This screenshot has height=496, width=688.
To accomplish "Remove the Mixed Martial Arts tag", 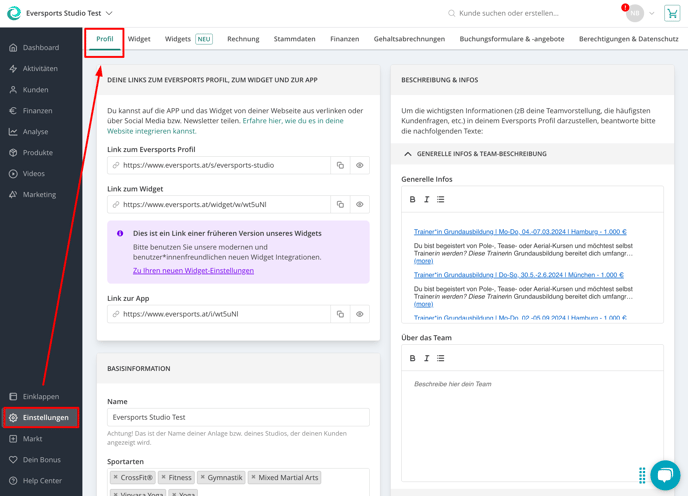I will (x=253, y=477).
